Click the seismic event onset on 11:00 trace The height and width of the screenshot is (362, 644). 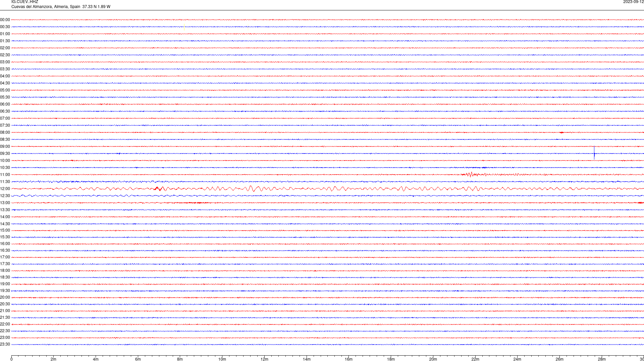coord(471,174)
